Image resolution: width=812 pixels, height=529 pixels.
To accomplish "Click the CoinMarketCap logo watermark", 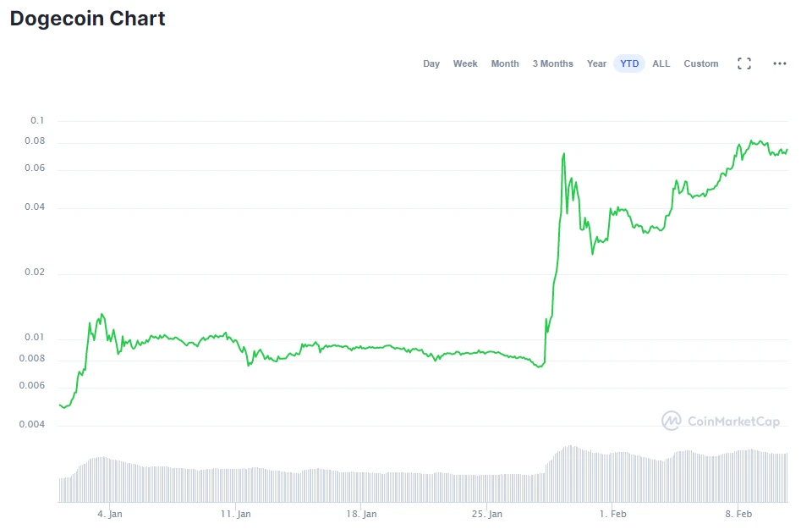I will click(721, 421).
